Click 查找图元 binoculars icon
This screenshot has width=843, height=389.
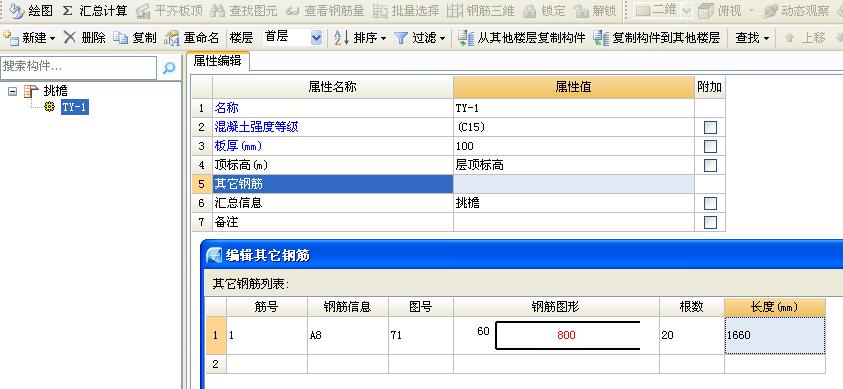tap(217, 11)
